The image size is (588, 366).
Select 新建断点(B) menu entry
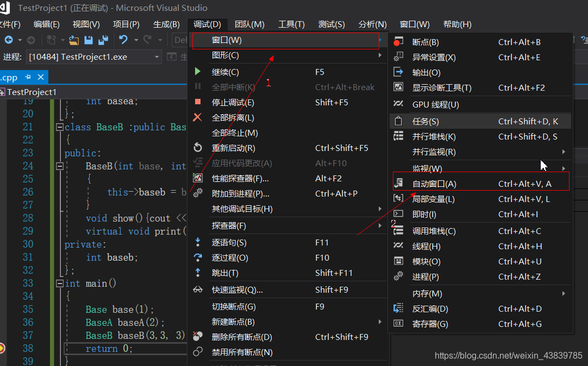[289, 322]
